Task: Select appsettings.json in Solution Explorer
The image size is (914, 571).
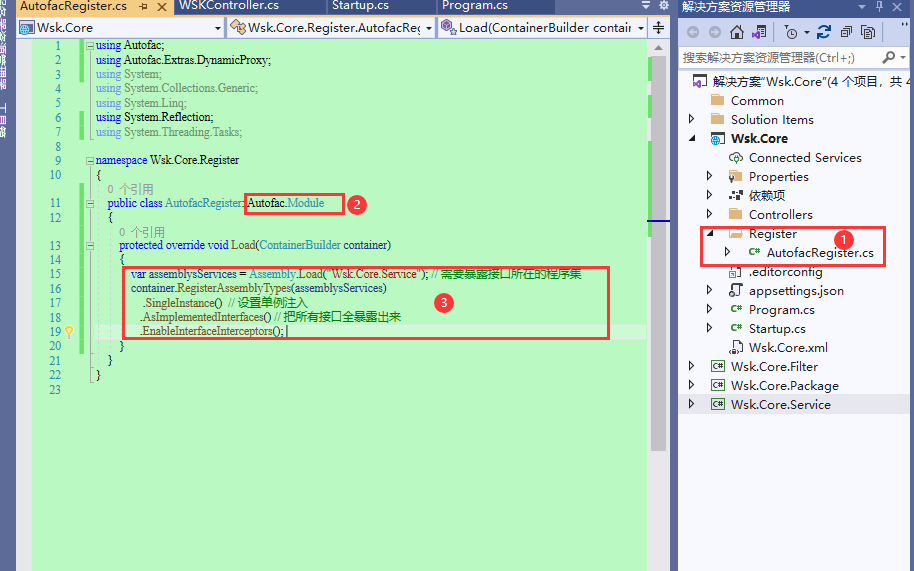Action: click(x=796, y=291)
